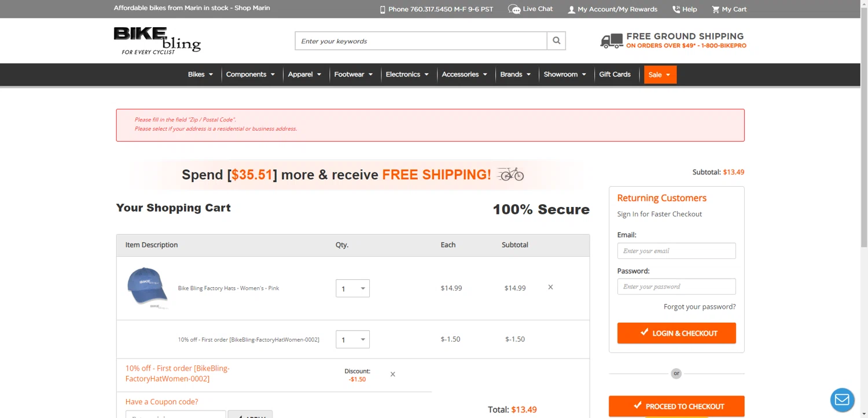Image resolution: width=868 pixels, height=418 pixels.
Task: Click the 'Returning Customers' heading
Action: click(x=661, y=198)
